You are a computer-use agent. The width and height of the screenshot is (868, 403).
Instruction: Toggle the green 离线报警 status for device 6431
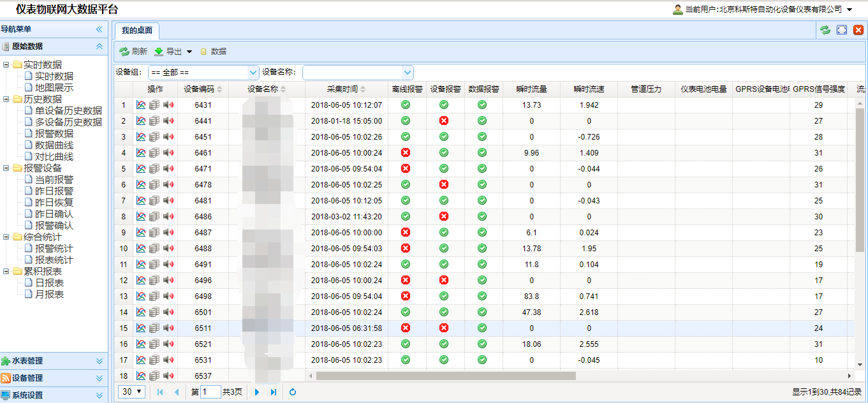pos(405,105)
